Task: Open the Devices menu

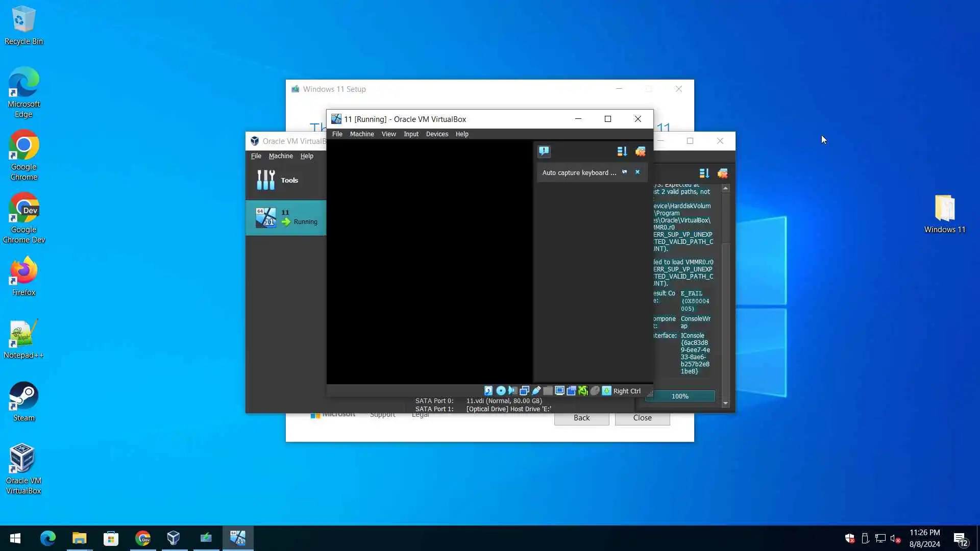Action: point(437,134)
